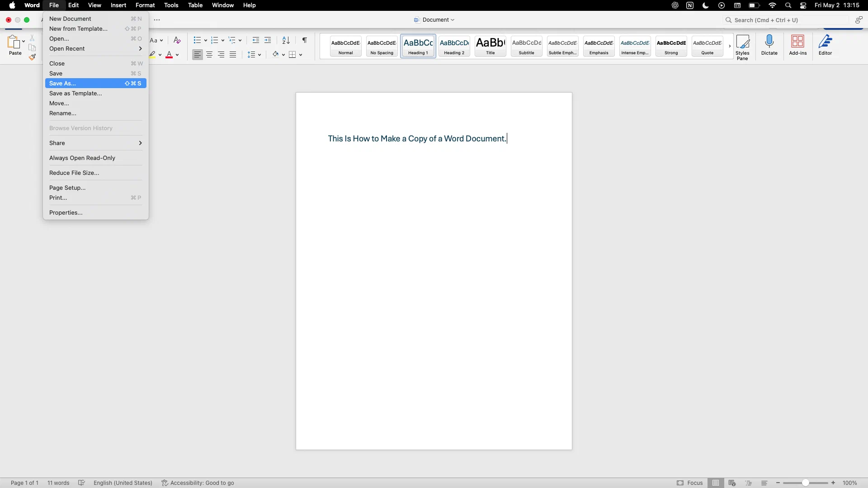This screenshot has height=488, width=868.
Task: Open the Change Case Aa dropdown
Action: (x=156, y=40)
